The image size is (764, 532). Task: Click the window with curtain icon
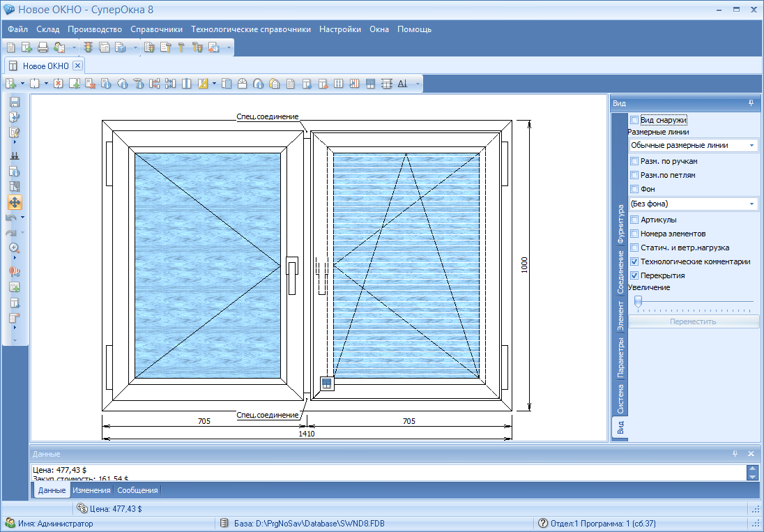point(15,186)
